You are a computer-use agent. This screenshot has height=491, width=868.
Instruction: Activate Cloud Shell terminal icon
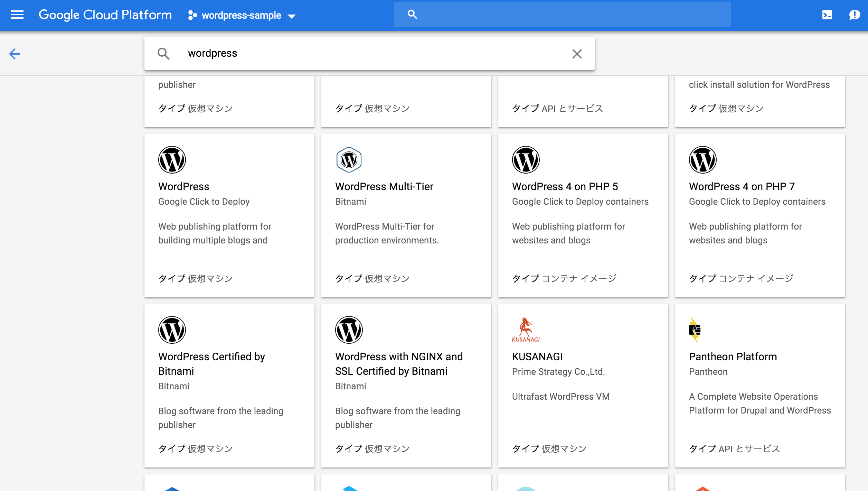(x=827, y=15)
